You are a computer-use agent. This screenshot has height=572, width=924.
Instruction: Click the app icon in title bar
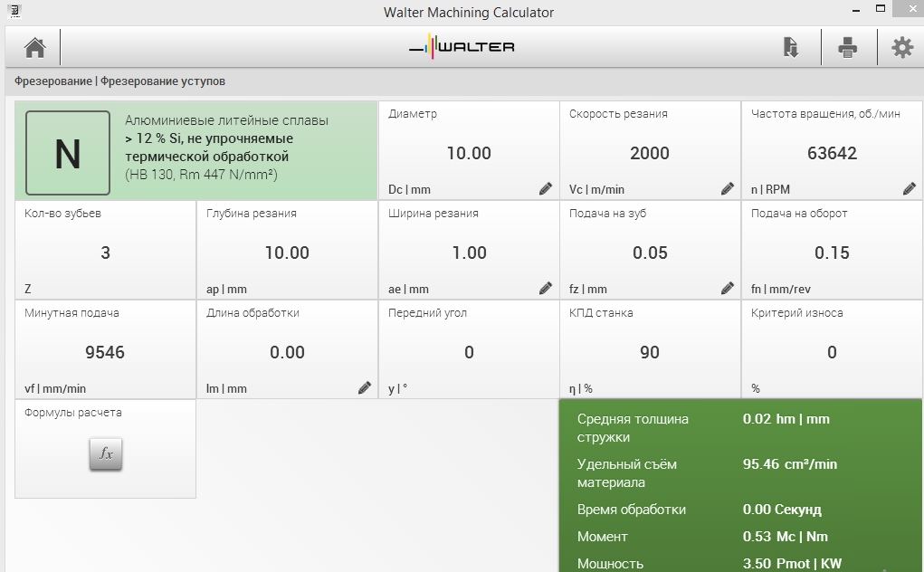click(x=14, y=11)
